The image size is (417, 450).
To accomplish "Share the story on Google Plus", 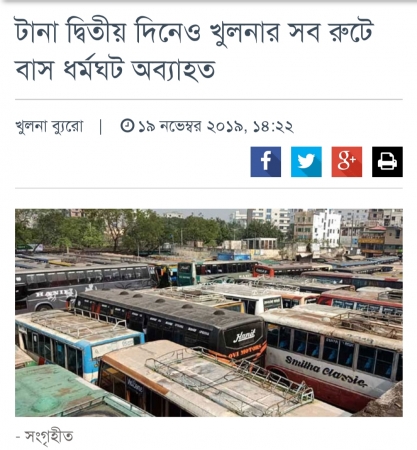I will pyautogui.click(x=347, y=162).
